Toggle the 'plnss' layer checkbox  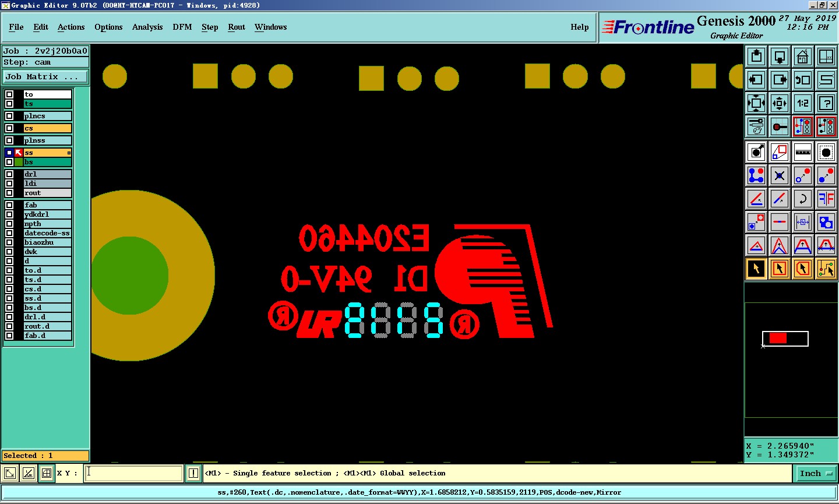click(x=9, y=140)
